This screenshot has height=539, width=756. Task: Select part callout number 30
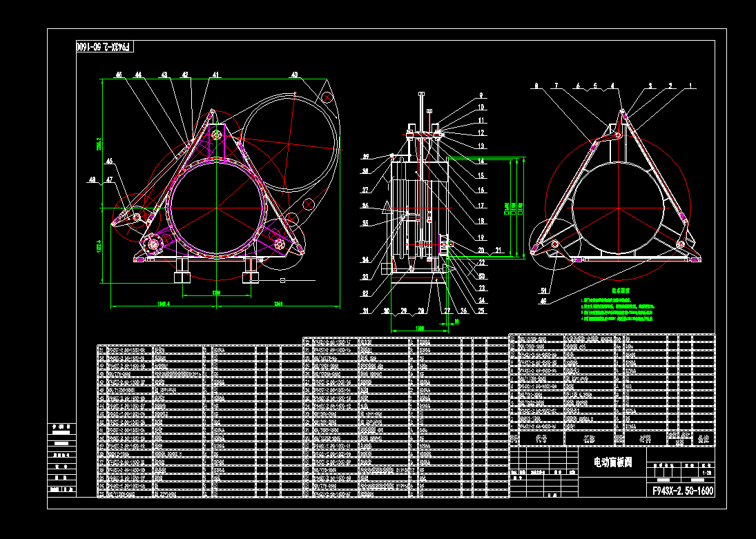coord(386,311)
